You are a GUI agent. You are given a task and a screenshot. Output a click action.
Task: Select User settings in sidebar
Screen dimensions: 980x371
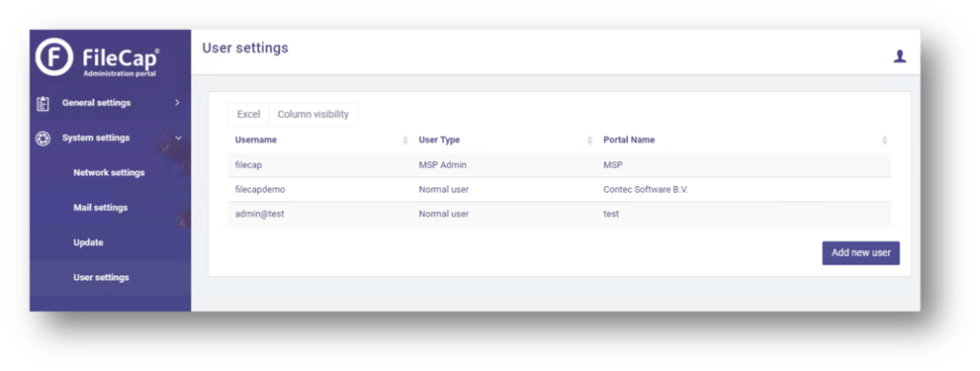(102, 277)
